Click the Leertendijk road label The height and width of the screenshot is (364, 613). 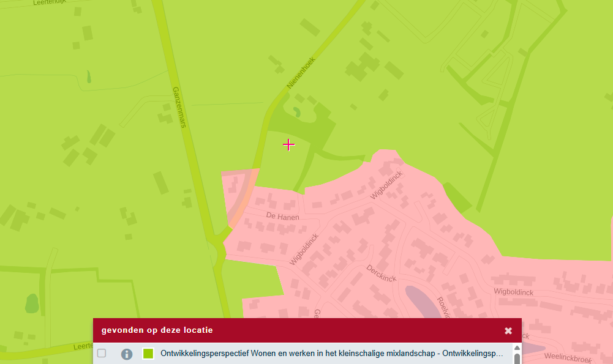(50, 2)
